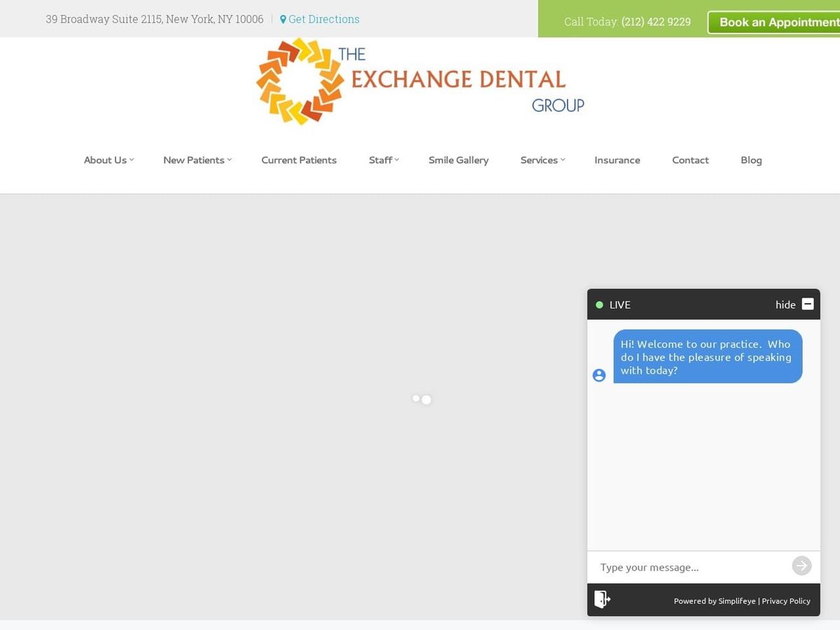Click the chat send arrow icon

801,566
